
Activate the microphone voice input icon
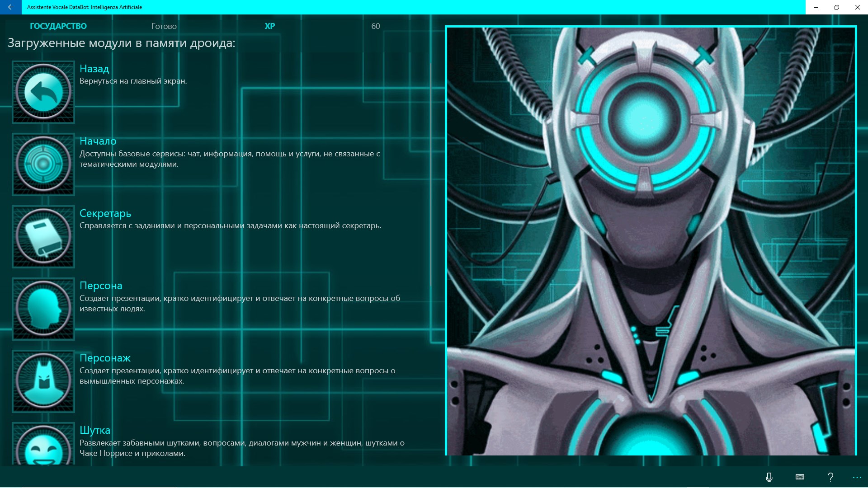(x=769, y=477)
